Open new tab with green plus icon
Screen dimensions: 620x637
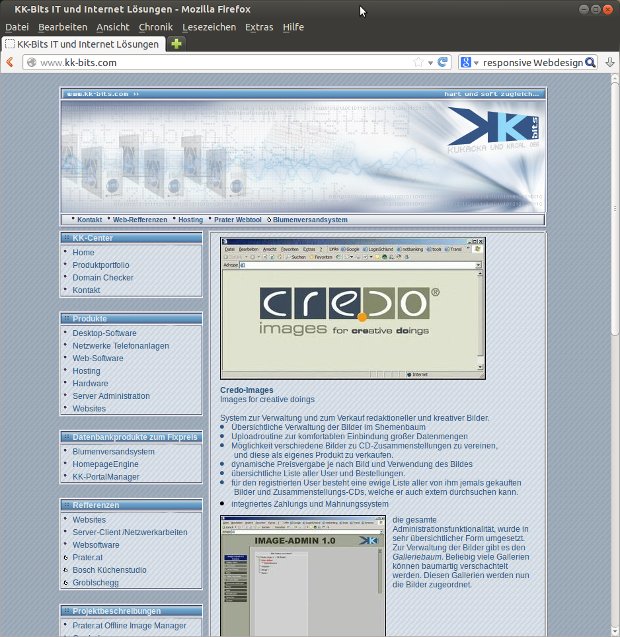(x=176, y=44)
